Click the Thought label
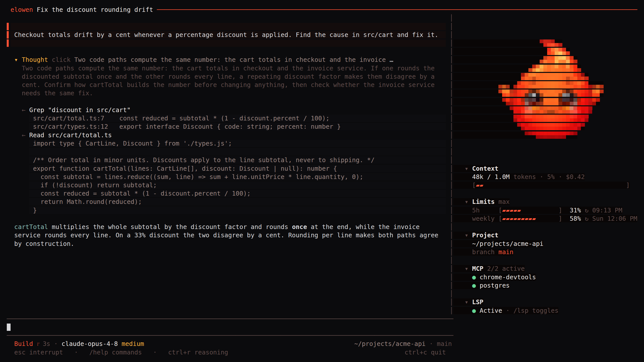 (x=35, y=60)
